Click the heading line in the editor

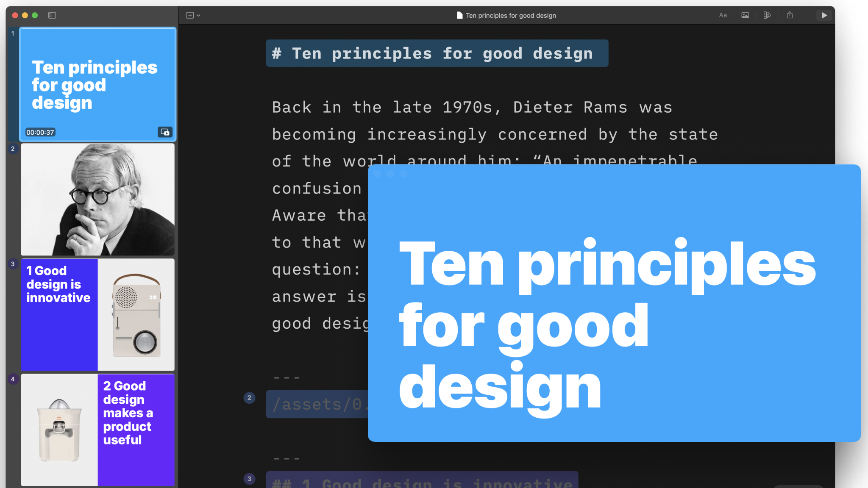point(437,53)
